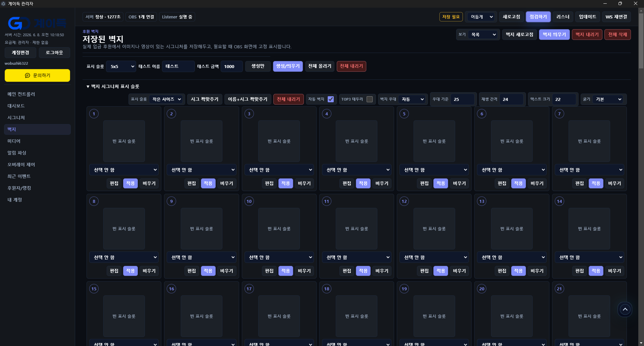
Task: Click 전체 내리기 beside 전체 올리기
Action: [351, 66]
